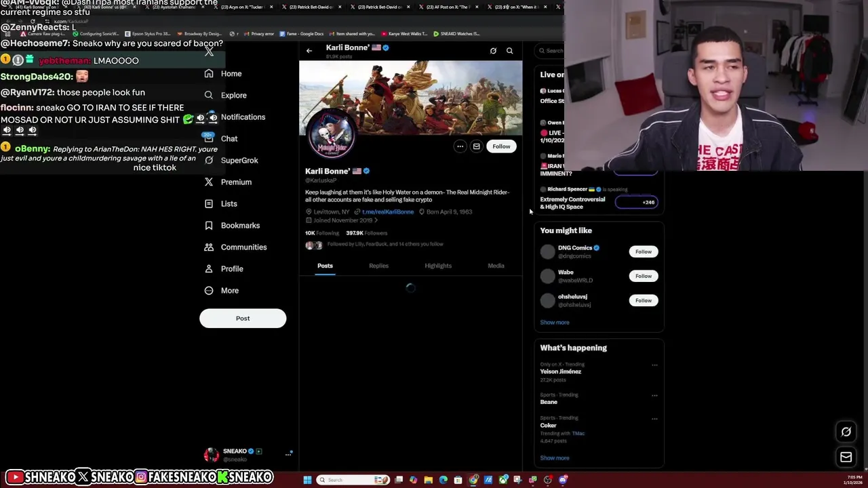Open Bookmarks in the X sidebar
The image size is (868, 488).
232,225
